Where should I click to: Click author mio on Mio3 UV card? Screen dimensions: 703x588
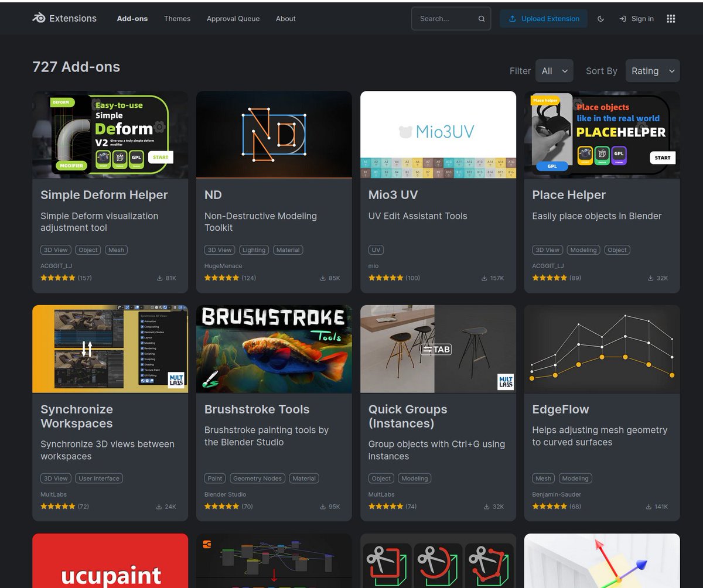[374, 266]
